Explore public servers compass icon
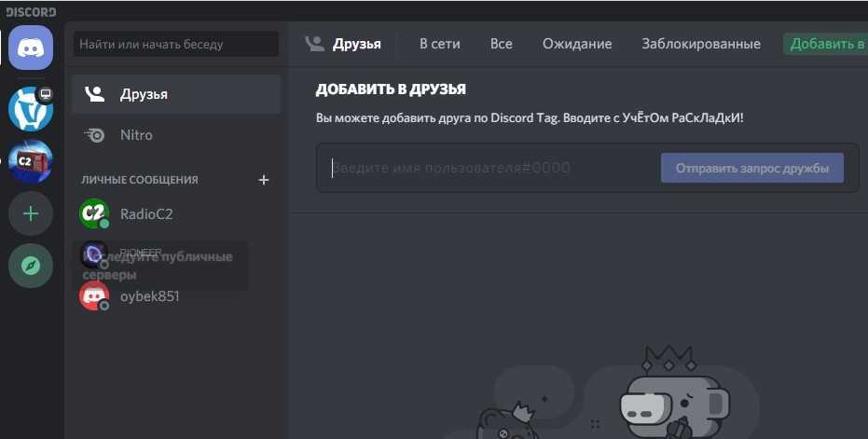Viewport: 868px width, 439px height. [31, 266]
